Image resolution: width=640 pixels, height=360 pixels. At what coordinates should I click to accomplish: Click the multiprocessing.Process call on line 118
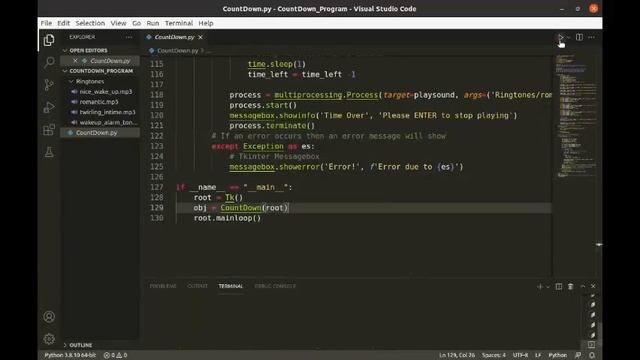[326, 95]
